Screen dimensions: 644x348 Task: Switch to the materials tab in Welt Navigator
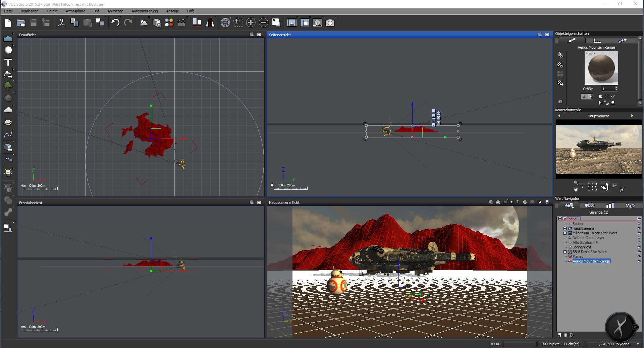coord(590,206)
